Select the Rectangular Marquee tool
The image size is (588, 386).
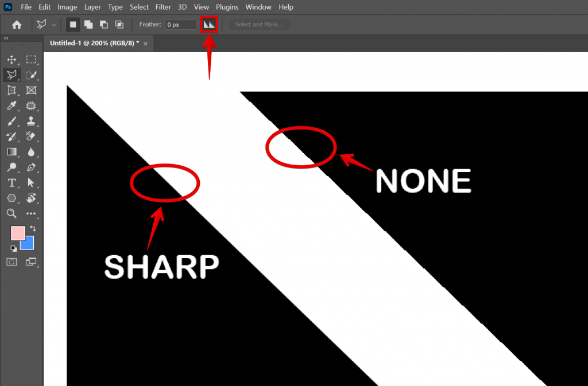point(31,60)
